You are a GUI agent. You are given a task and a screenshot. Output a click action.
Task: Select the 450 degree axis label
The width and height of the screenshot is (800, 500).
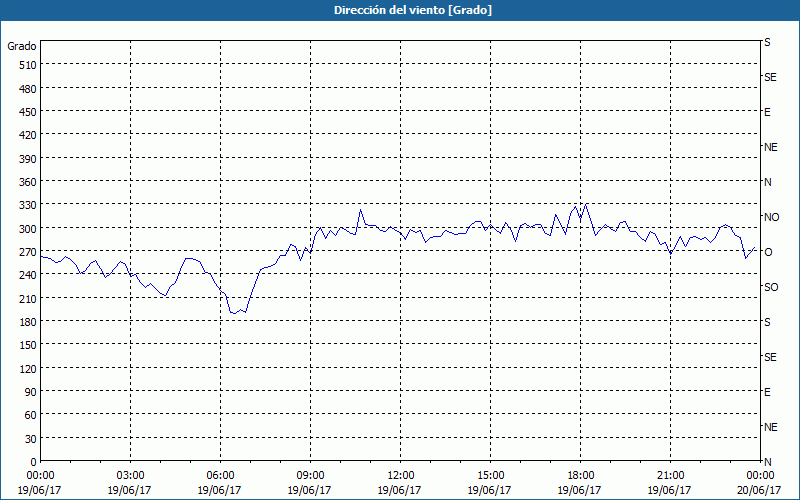coord(28,112)
